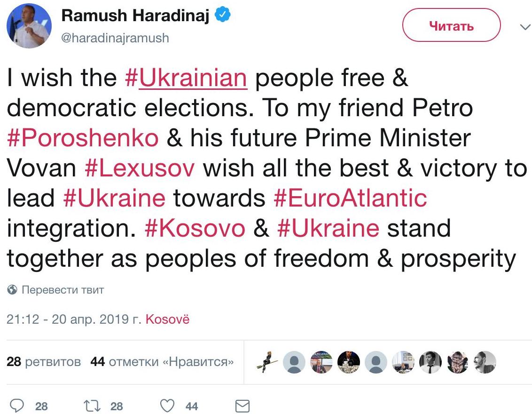Click the blue verified badge
The image size is (532, 414).
[x=223, y=15]
